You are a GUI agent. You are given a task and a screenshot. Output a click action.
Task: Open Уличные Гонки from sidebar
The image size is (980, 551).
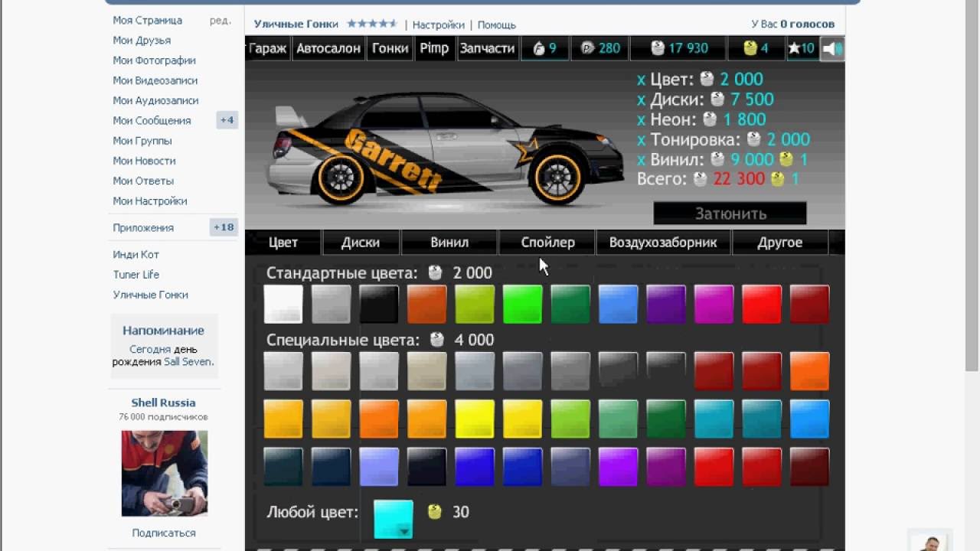(x=151, y=295)
